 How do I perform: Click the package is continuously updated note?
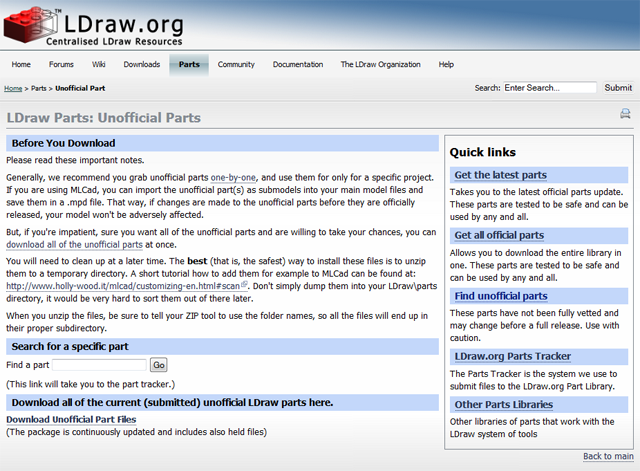136,432
